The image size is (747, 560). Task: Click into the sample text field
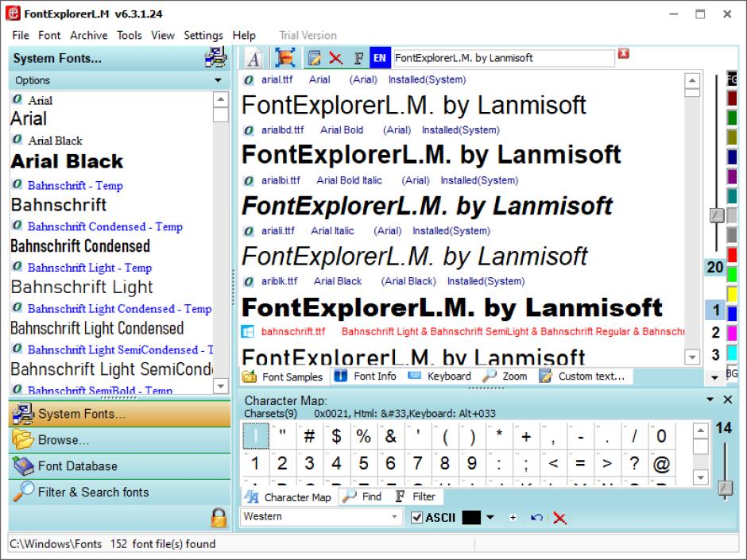coord(504,58)
